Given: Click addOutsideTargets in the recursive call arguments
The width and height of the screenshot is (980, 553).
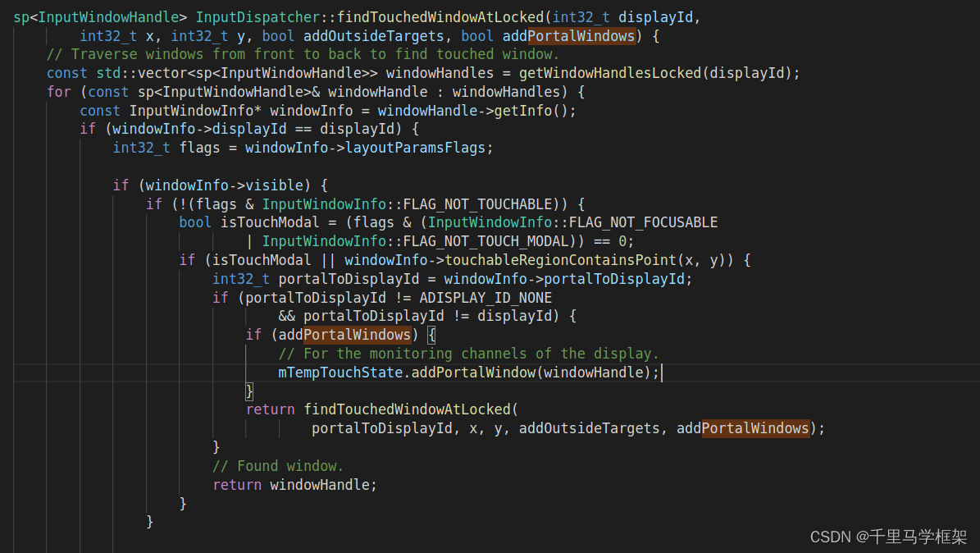Looking at the screenshot, I should coord(590,428).
